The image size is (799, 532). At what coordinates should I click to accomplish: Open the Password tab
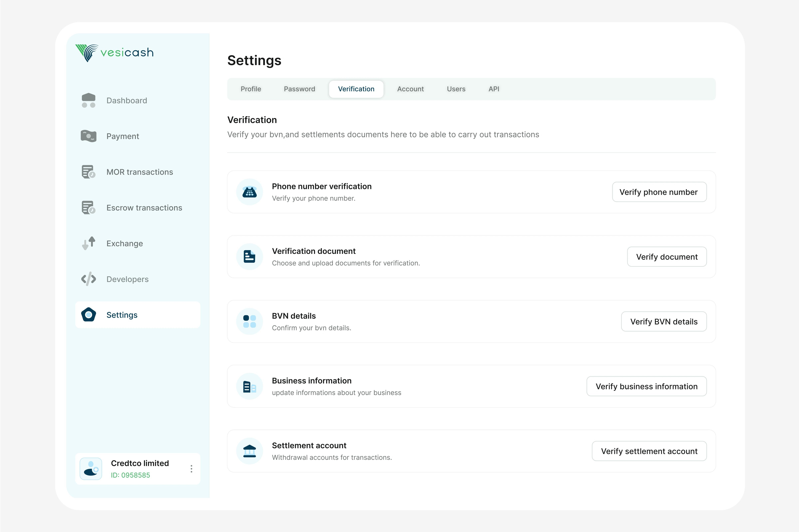pyautogui.click(x=299, y=89)
